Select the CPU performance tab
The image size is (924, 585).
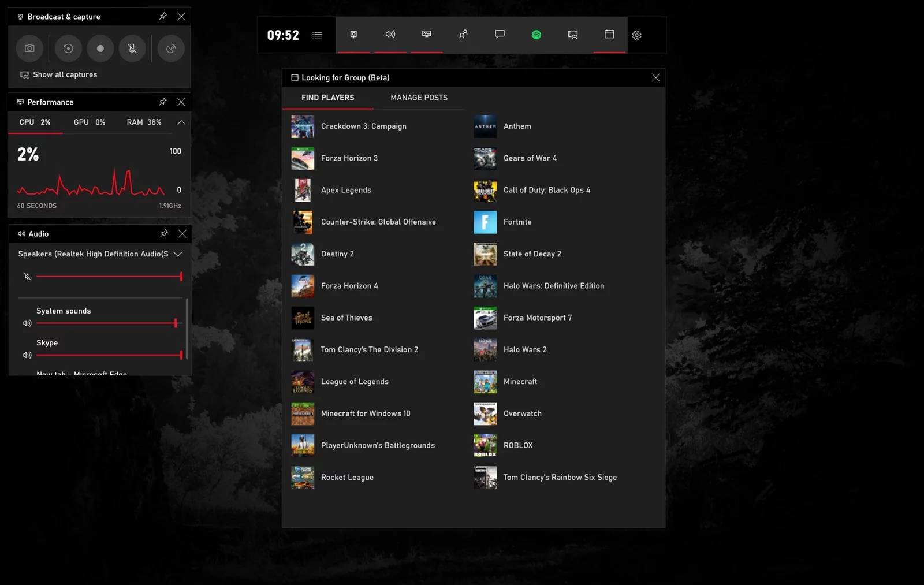tap(35, 122)
